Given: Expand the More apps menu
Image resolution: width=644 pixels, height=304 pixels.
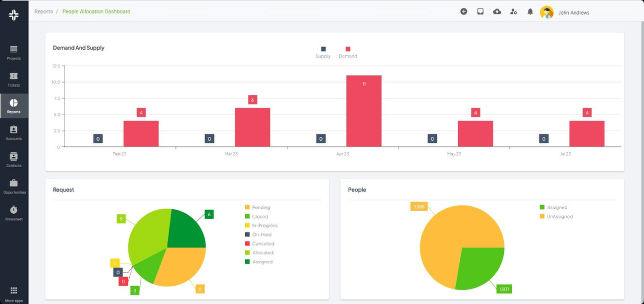Looking at the screenshot, I should 14,293.
